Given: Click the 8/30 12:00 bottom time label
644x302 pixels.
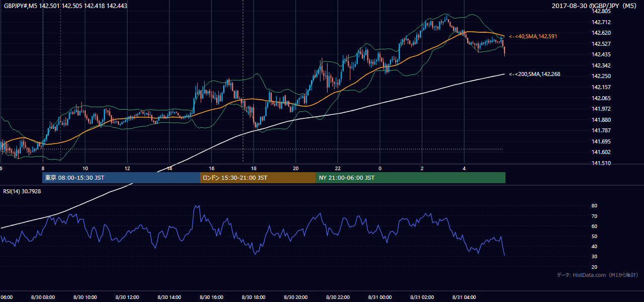Looking at the screenshot, I should click(x=127, y=297).
